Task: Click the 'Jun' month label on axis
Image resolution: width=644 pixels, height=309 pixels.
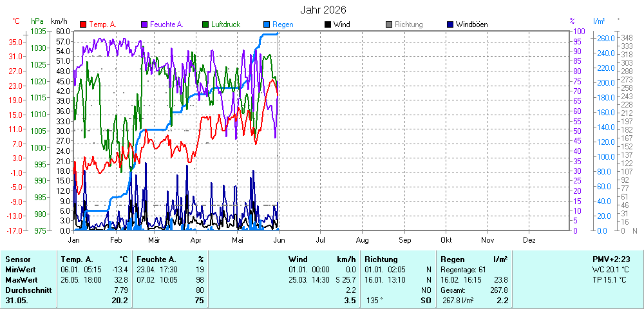Action: tap(279, 239)
